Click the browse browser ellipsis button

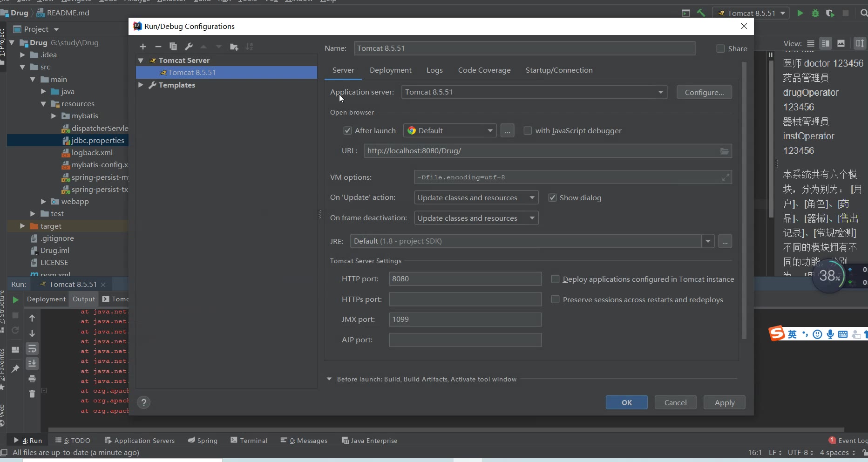(x=507, y=130)
